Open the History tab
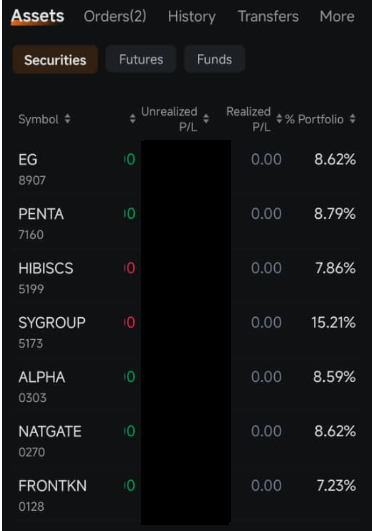Viewport: 372px width, 531px height. [x=192, y=16]
